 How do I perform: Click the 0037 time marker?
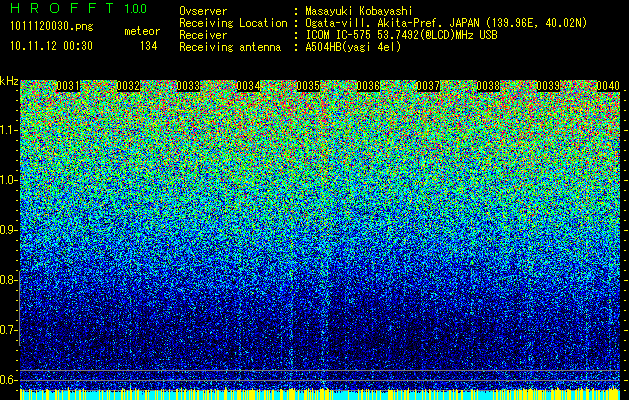click(428, 86)
